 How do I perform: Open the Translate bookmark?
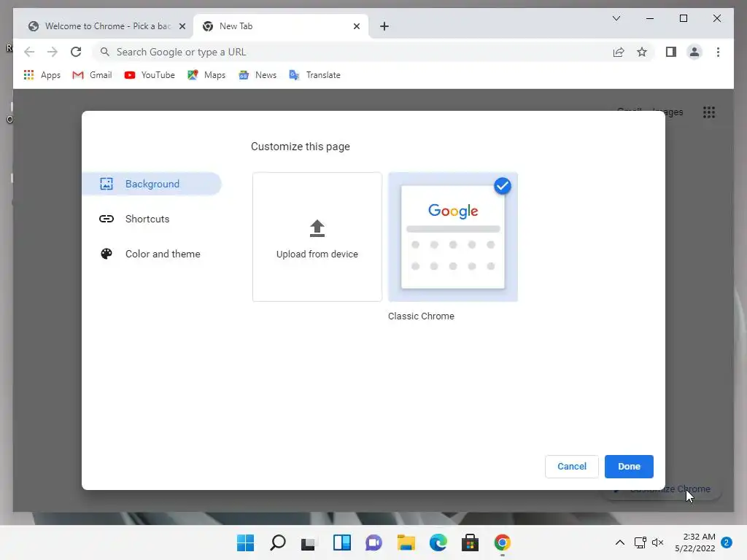[x=314, y=75]
